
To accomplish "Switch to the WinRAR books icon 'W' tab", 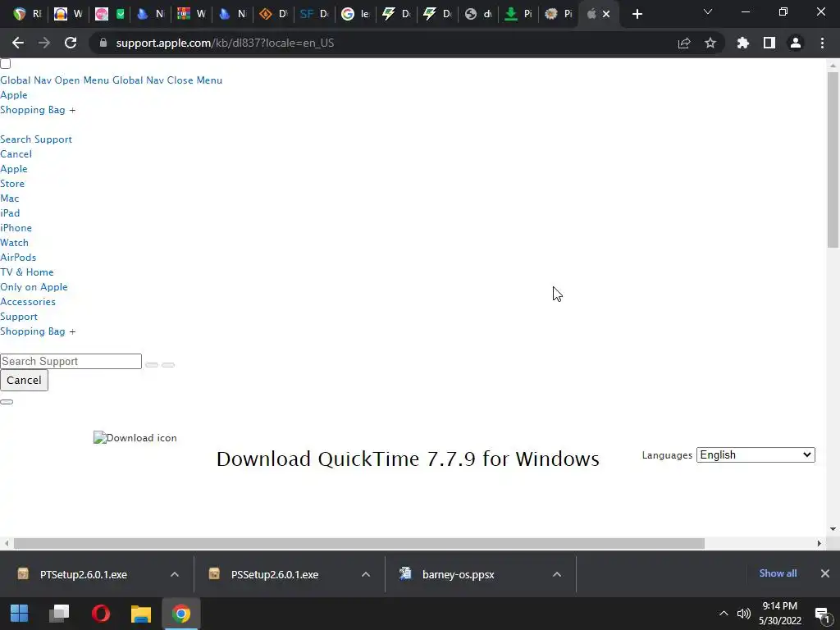I will pyautogui.click(x=192, y=15).
